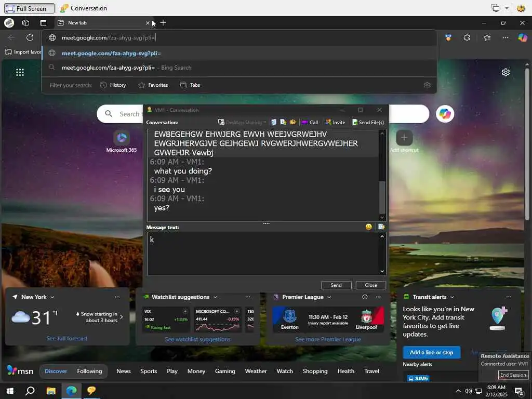
Task: Open Edge Settings and more menu
Action: coord(505,37)
